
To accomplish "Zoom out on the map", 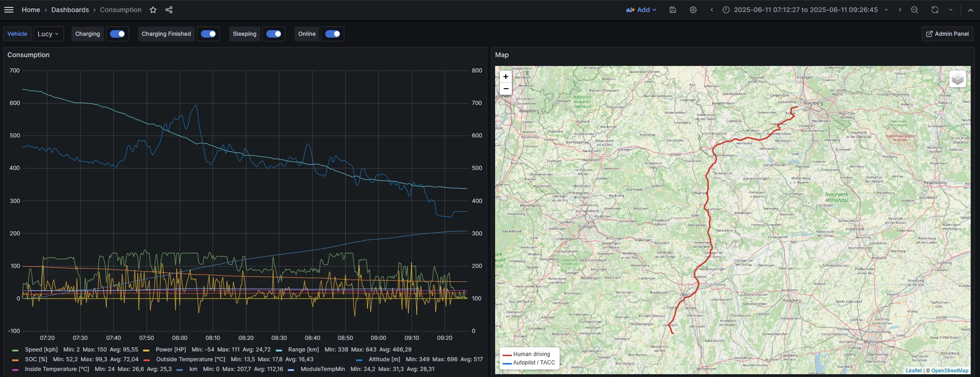I will pyautogui.click(x=506, y=89).
